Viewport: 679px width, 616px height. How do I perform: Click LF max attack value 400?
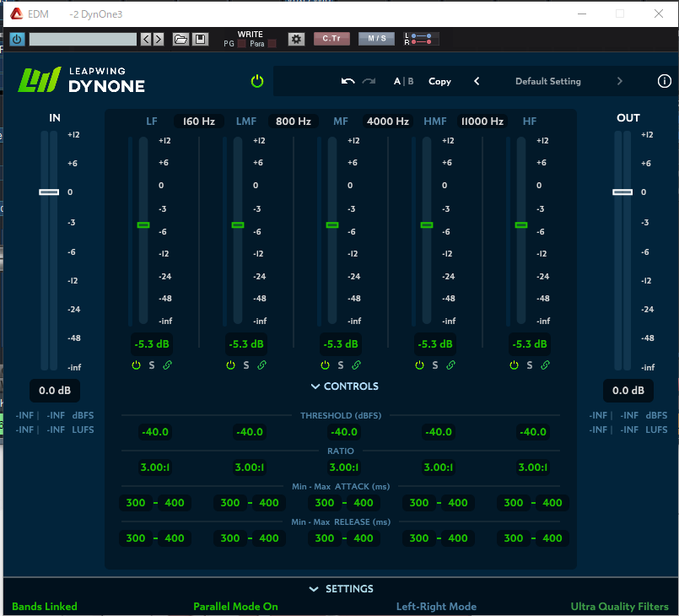175,503
